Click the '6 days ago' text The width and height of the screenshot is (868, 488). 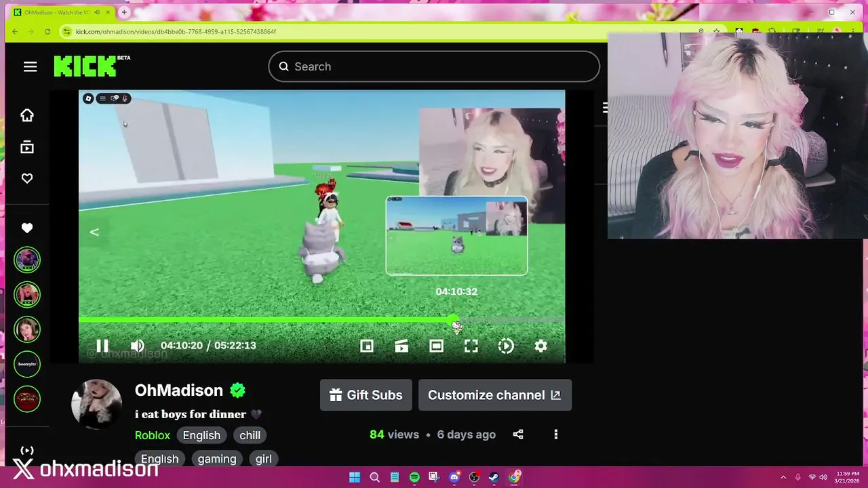(x=467, y=434)
